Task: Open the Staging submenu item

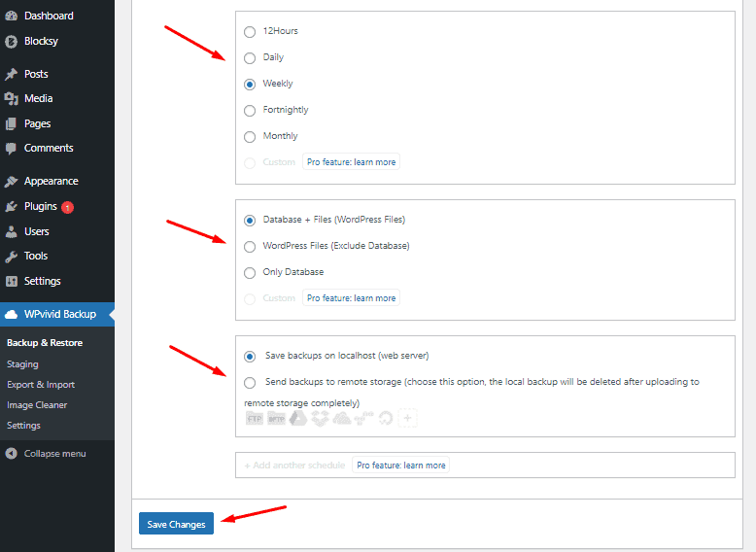Action: pos(22,364)
